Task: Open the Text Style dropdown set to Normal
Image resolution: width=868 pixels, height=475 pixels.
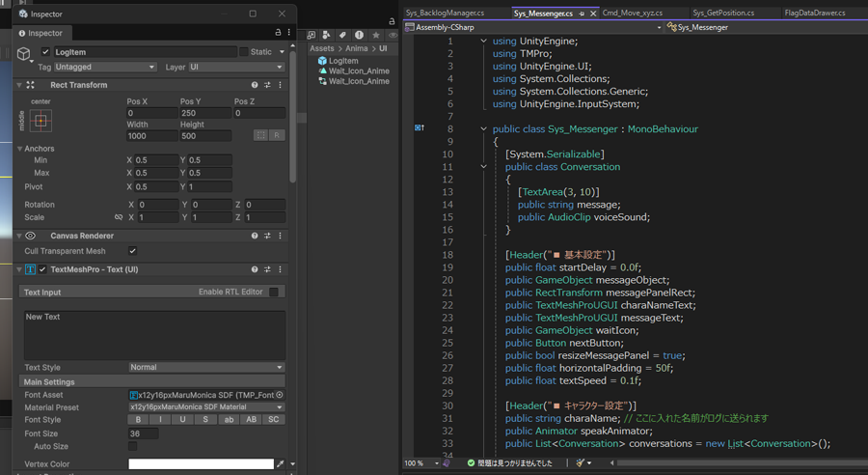Action: [206, 368]
